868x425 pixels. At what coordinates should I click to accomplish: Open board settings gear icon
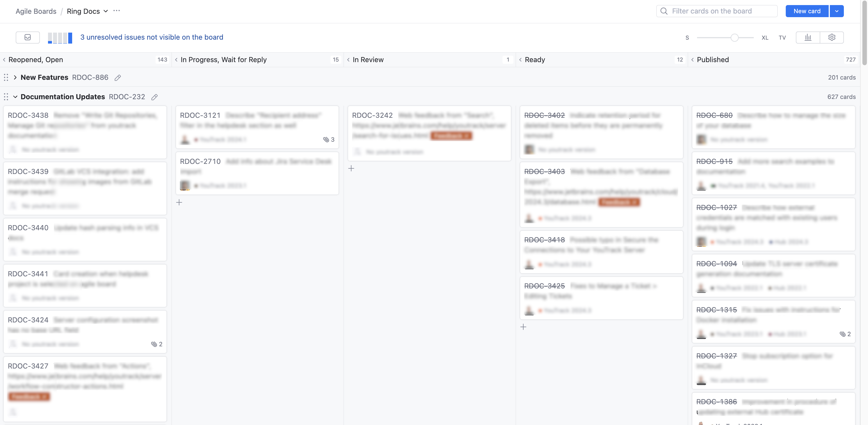(832, 37)
